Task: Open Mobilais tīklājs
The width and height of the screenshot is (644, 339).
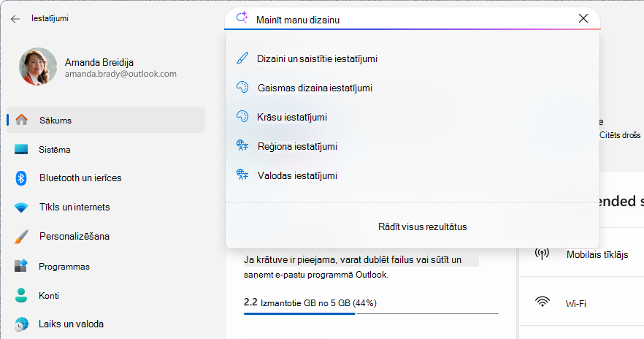Action: (597, 255)
